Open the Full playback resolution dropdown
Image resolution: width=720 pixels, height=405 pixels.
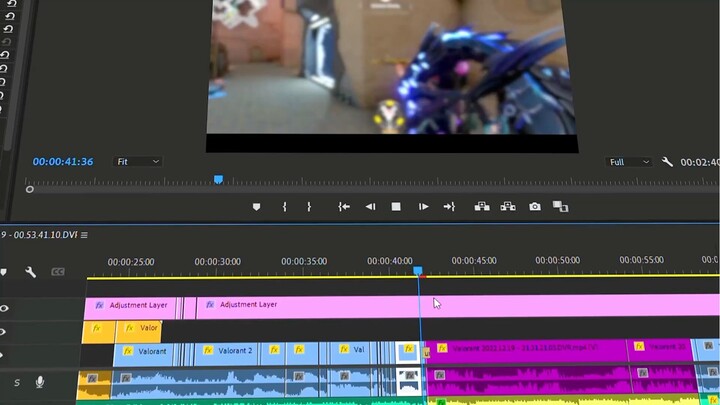(630, 162)
